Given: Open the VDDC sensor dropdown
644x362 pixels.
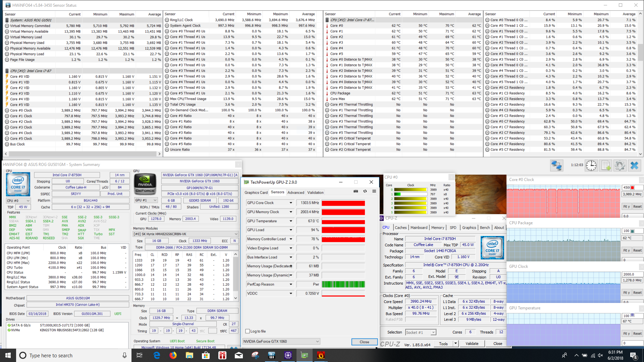Looking at the screenshot, I should pos(291,293).
